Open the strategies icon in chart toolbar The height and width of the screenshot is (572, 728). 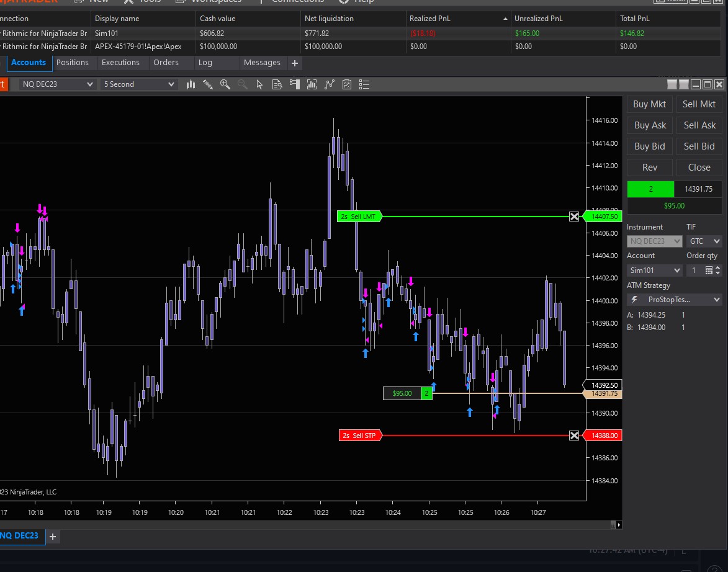tap(347, 84)
